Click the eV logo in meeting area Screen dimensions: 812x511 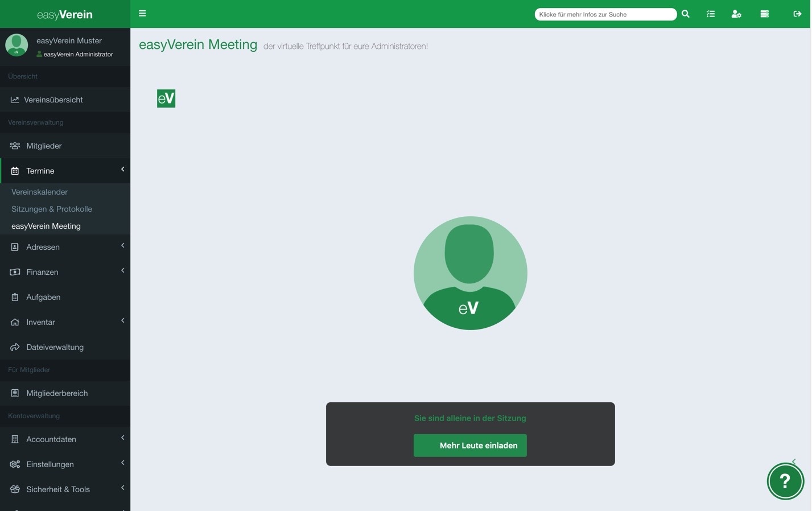point(166,98)
